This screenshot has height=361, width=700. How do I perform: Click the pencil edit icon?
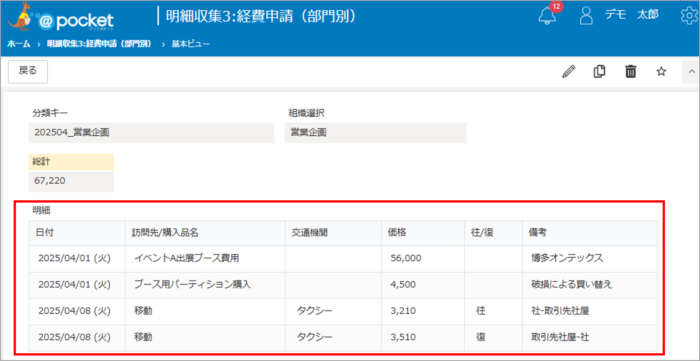pos(568,71)
